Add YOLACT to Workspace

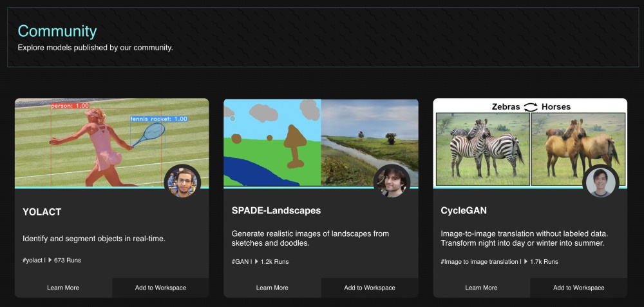click(160, 288)
